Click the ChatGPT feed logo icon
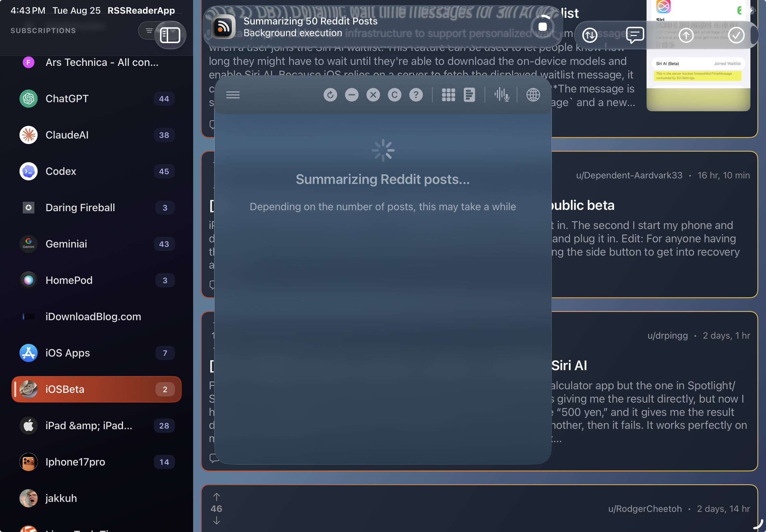766x532 pixels. 29,99
